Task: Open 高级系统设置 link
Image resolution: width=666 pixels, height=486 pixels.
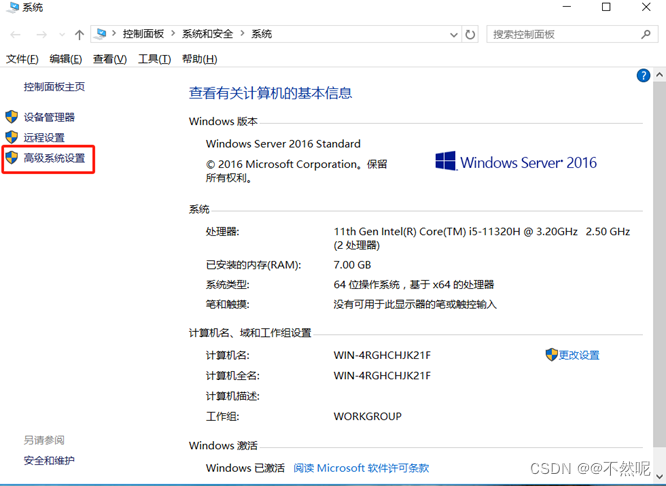Action: tap(54, 158)
